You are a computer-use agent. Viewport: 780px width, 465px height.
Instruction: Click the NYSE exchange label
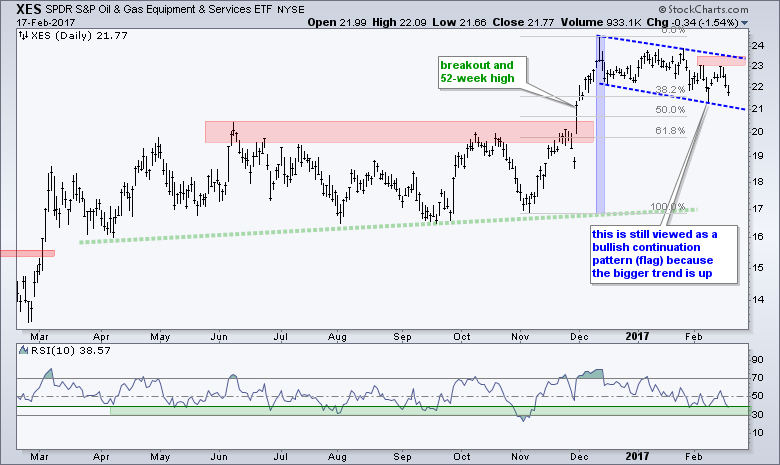click(x=291, y=9)
